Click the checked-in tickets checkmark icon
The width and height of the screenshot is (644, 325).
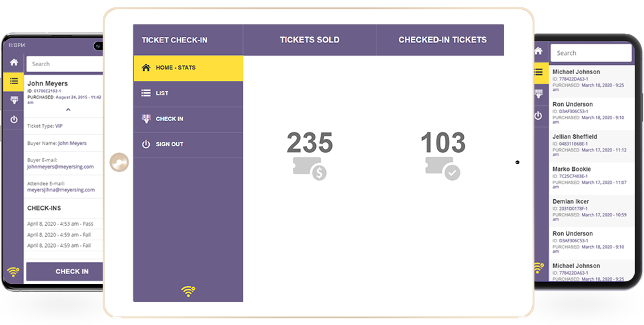tap(443, 168)
